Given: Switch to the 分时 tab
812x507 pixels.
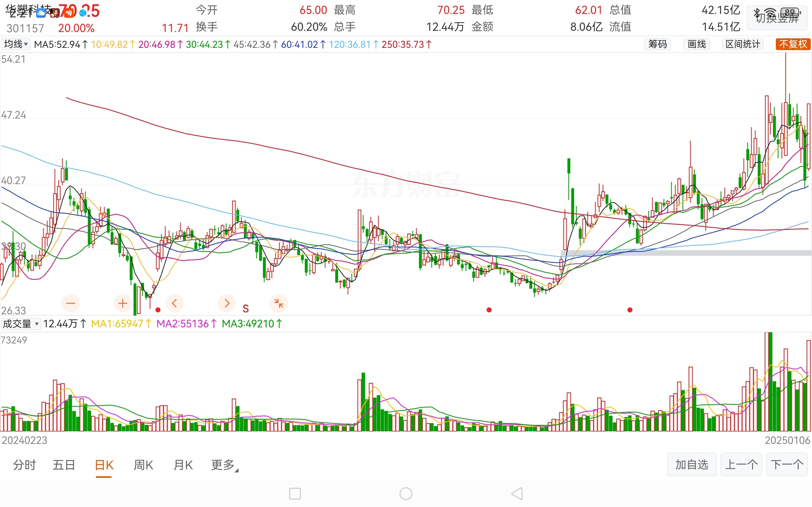Looking at the screenshot, I should click(24, 465).
